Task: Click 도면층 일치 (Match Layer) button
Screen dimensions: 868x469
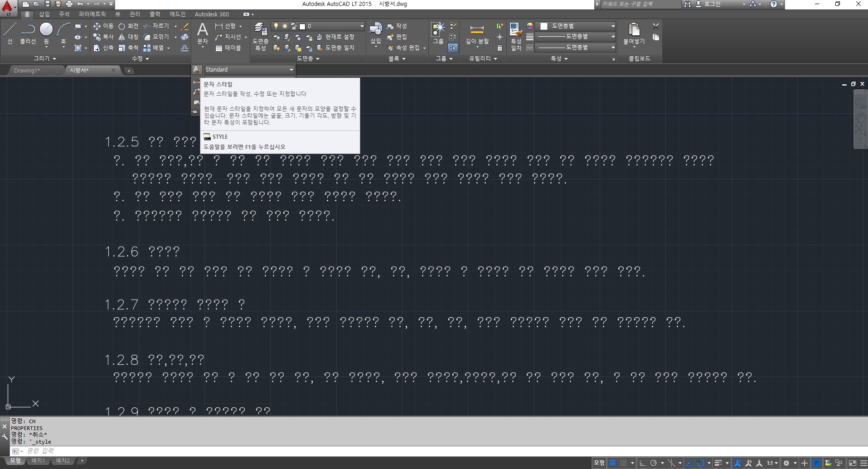Action: (x=335, y=48)
